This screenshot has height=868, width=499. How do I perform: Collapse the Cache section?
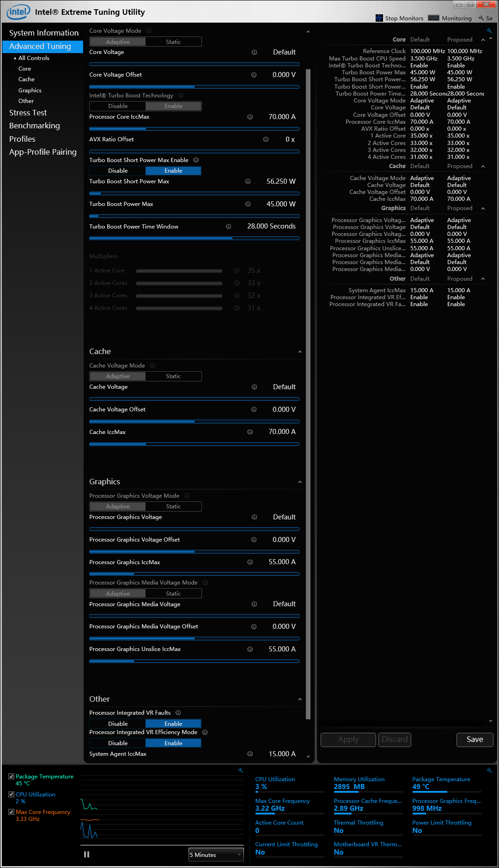[300, 352]
